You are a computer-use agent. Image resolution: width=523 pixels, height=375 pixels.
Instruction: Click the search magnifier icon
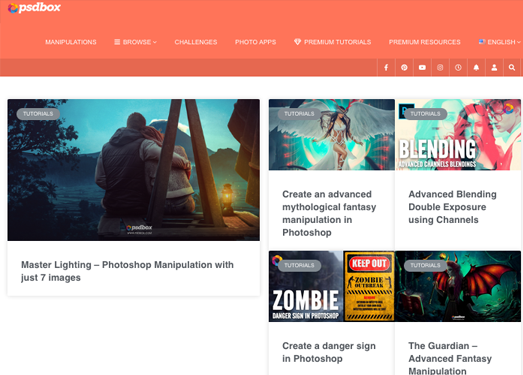coord(512,68)
